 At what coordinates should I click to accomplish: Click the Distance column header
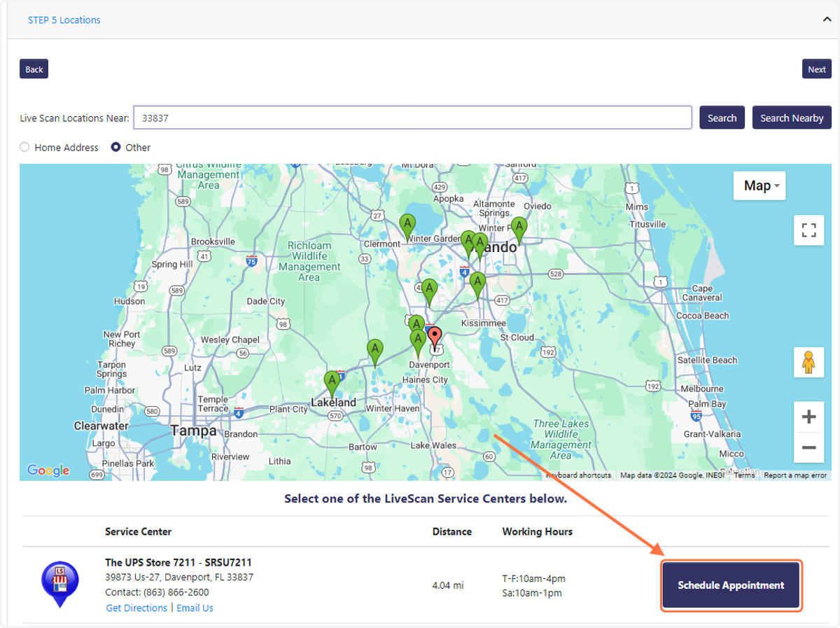(x=451, y=531)
